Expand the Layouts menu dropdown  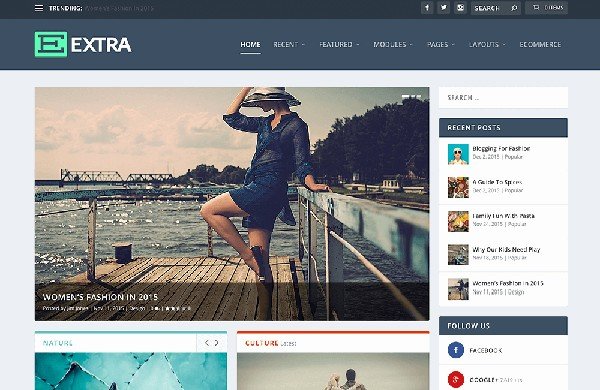(x=487, y=44)
